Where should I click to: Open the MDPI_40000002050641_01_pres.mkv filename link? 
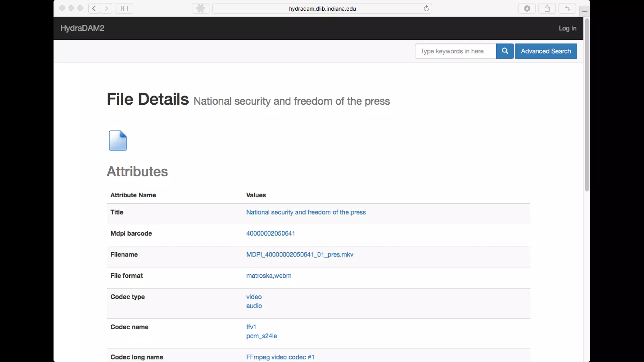300,255
